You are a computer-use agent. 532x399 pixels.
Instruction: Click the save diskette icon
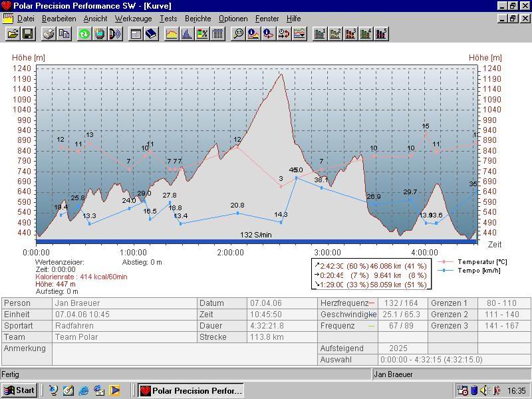pos(27,33)
